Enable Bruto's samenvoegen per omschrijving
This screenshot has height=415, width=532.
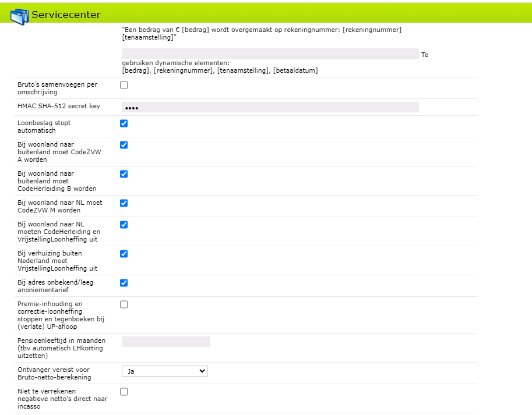pos(124,85)
